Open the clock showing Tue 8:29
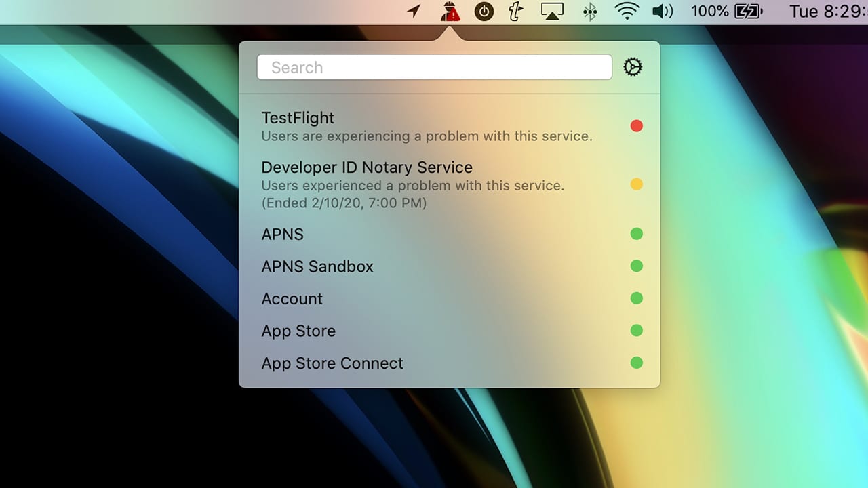868x488 pixels. (x=829, y=12)
